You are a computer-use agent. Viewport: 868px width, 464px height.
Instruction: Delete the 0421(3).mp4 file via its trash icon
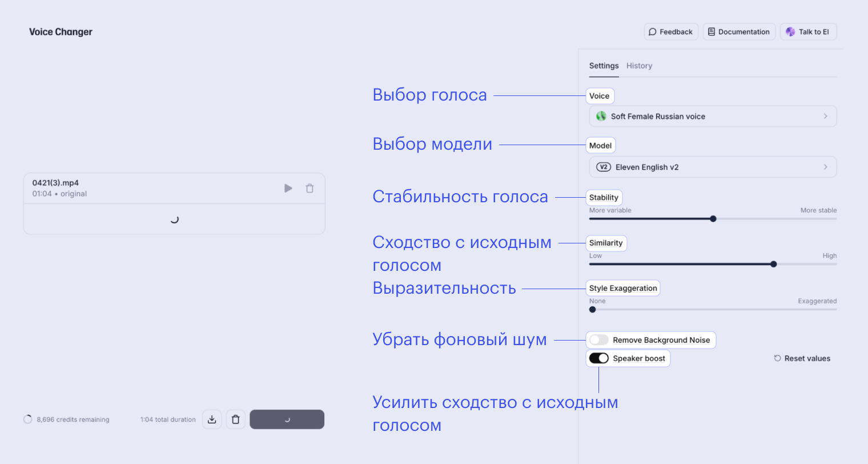point(310,187)
